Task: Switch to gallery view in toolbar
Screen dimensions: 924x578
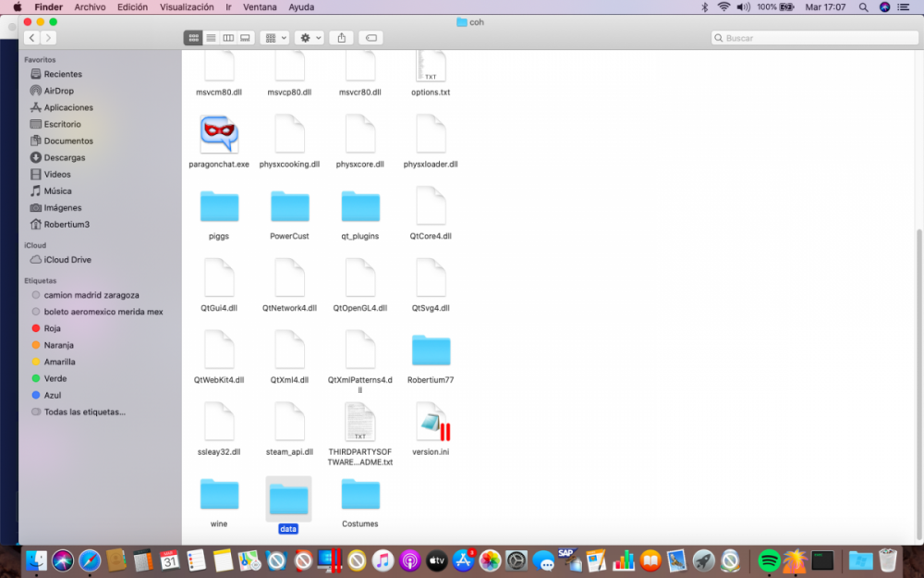Action: pos(246,38)
